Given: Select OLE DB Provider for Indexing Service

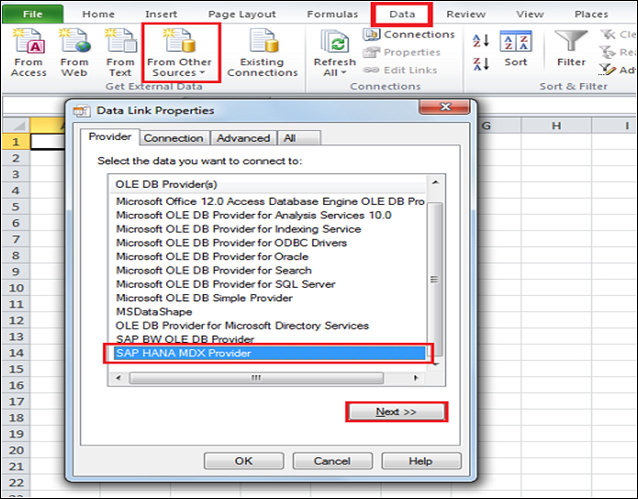Looking at the screenshot, I should coord(238,229).
